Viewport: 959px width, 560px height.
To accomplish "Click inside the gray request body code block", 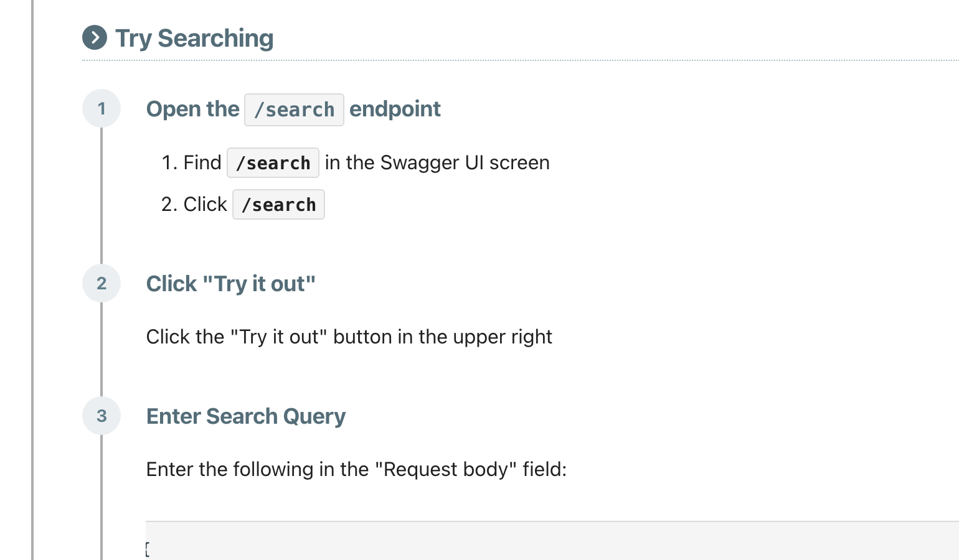I will point(552,541).
